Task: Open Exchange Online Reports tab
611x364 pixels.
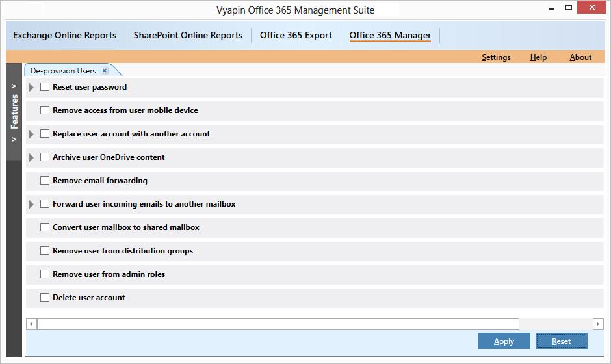Action: click(x=65, y=35)
